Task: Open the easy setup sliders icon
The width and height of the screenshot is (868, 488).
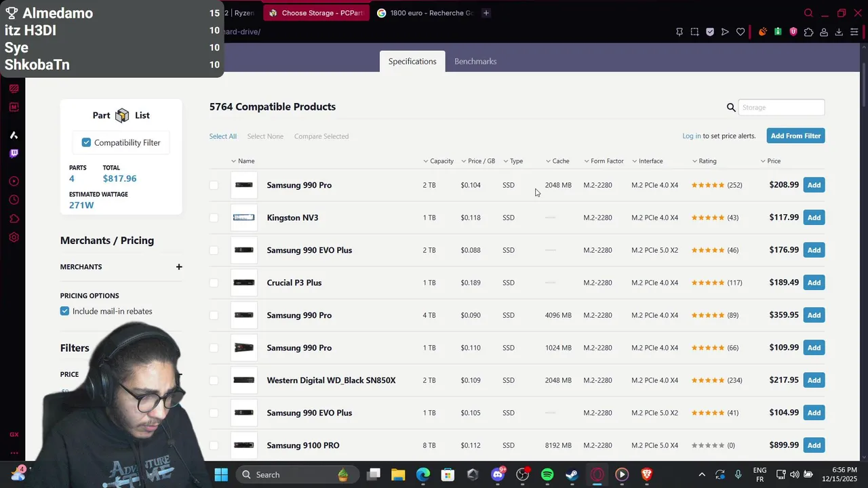Action: click(x=854, y=32)
